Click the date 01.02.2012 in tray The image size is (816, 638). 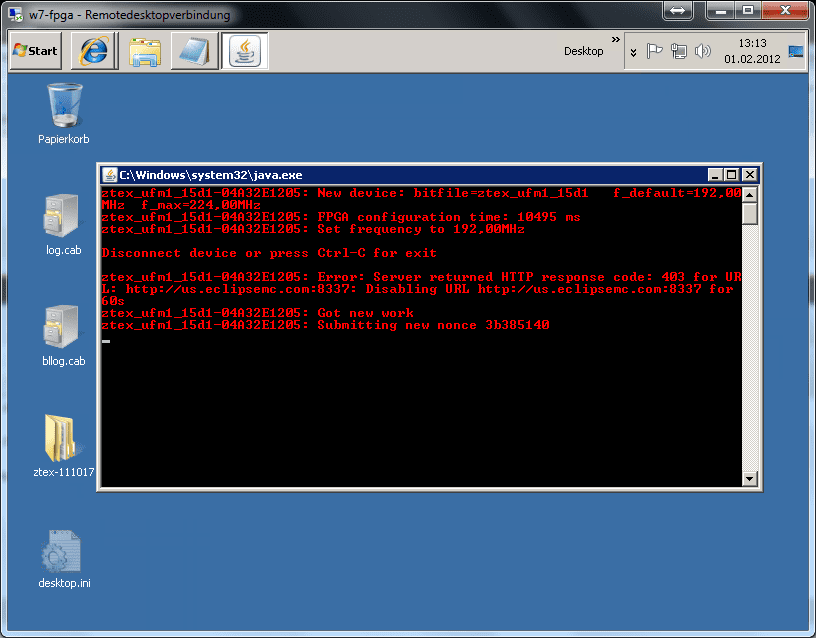(x=752, y=59)
